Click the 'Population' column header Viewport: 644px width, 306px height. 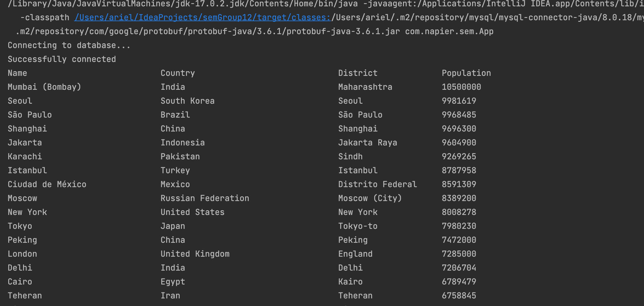tap(466, 73)
